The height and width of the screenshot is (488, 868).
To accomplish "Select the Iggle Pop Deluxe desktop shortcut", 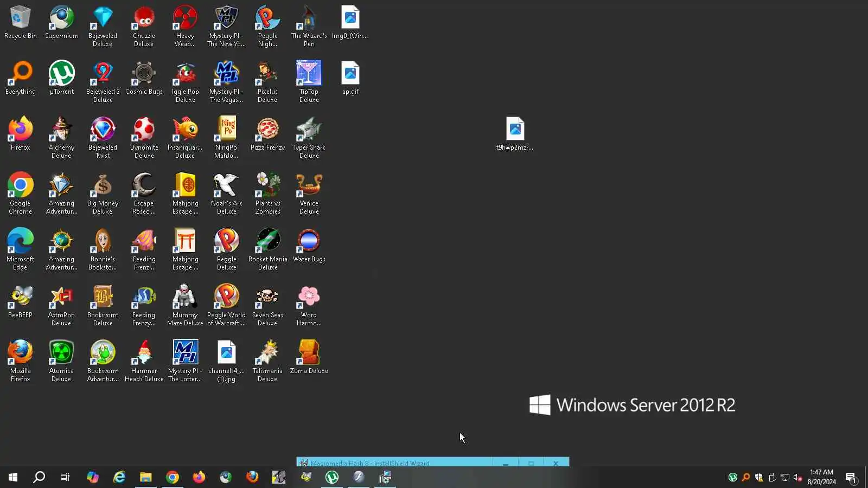I will coord(185,82).
